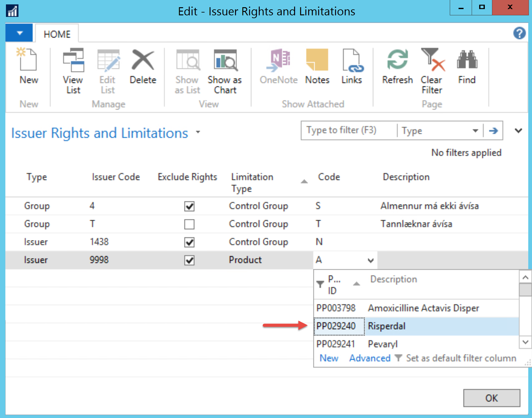
Task: Open the Type filter field dropdown
Action: [475, 131]
